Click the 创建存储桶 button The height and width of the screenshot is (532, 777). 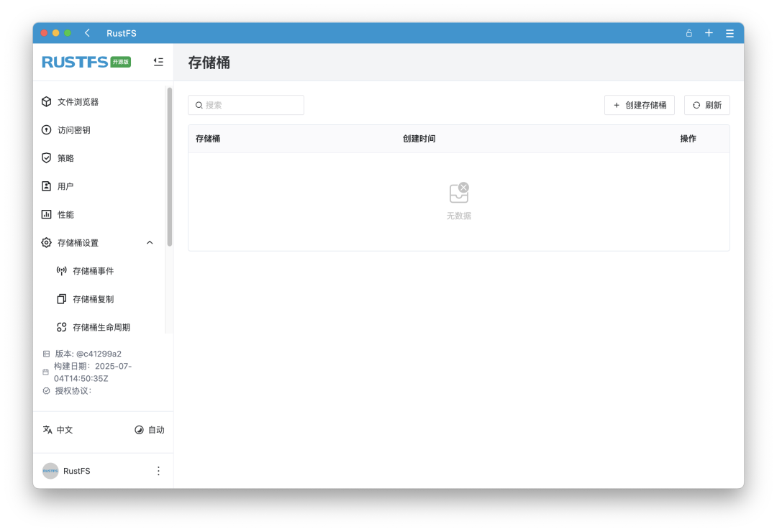639,105
